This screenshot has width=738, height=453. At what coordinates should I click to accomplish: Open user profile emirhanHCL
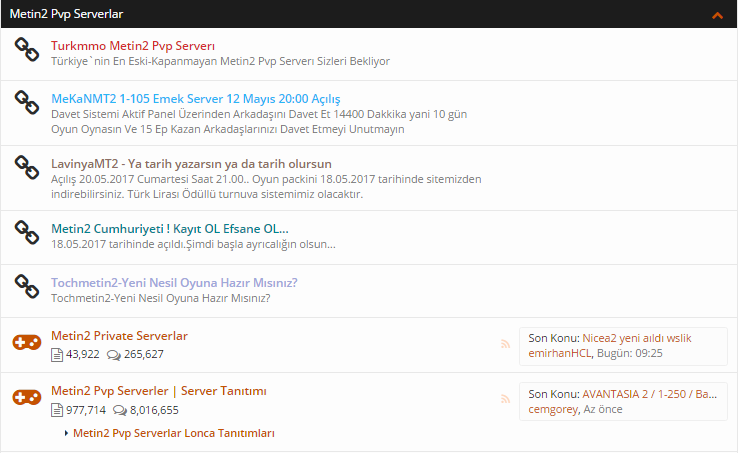pyautogui.click(x=560, y=353)
